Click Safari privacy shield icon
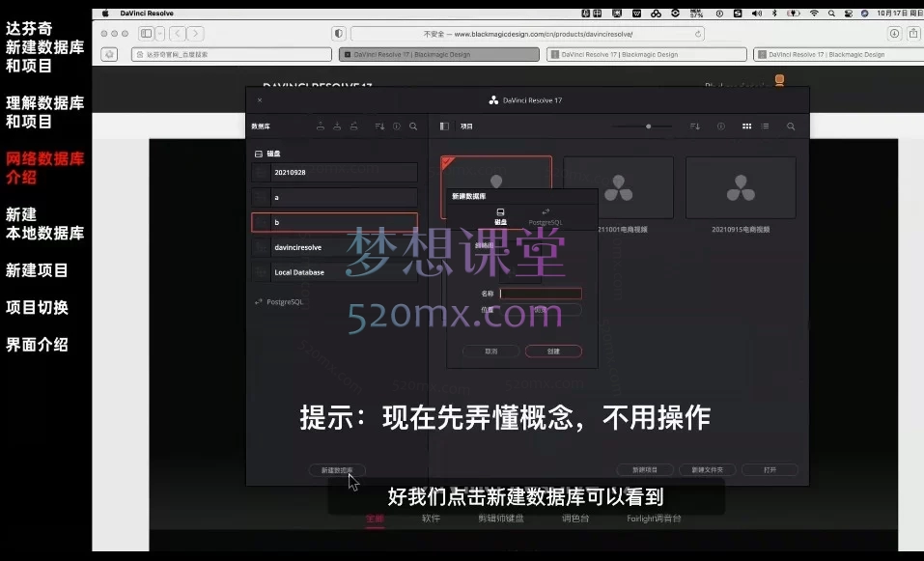 (338, 34)
